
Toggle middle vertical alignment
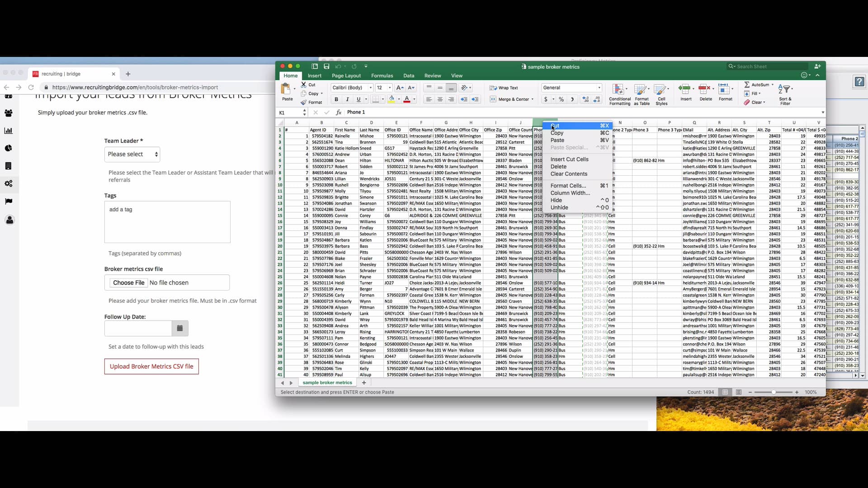(439, 88)
